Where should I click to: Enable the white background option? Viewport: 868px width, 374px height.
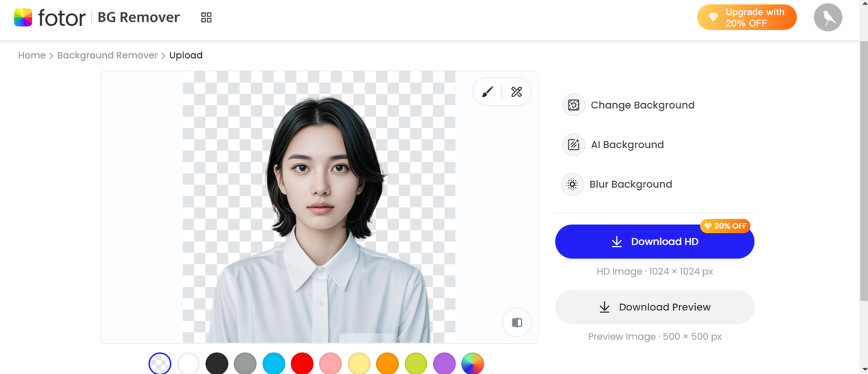click(188, 363)
